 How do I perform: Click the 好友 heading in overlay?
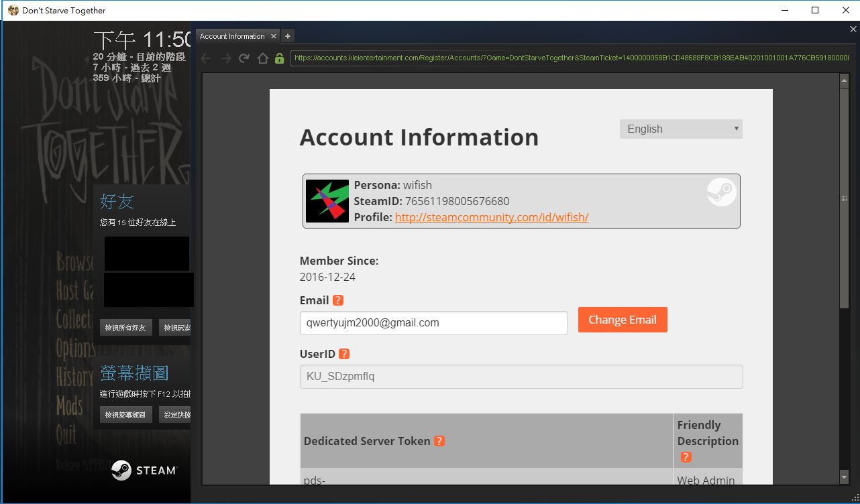[x=117, y=201]
